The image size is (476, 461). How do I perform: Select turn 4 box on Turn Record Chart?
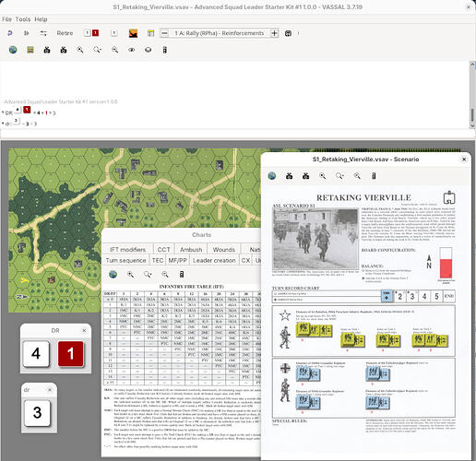[424, 296]
